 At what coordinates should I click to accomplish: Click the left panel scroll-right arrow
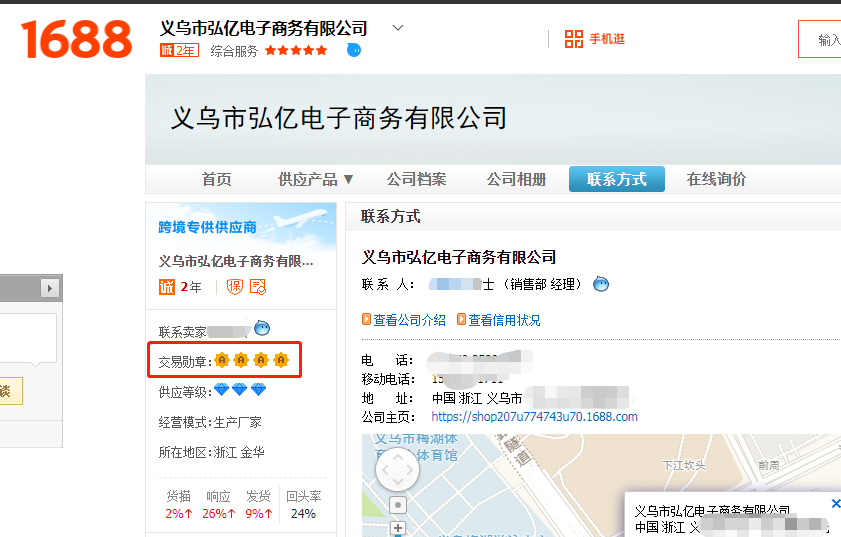(49, 288)
